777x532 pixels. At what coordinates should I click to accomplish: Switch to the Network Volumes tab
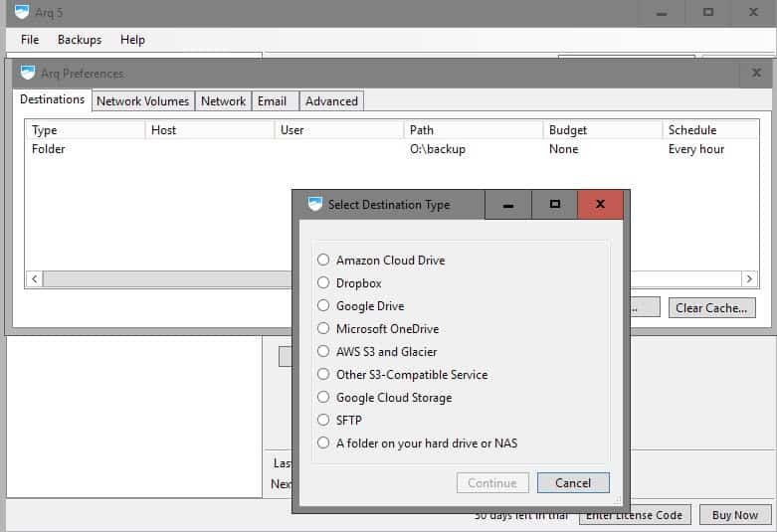click(142, 101)
